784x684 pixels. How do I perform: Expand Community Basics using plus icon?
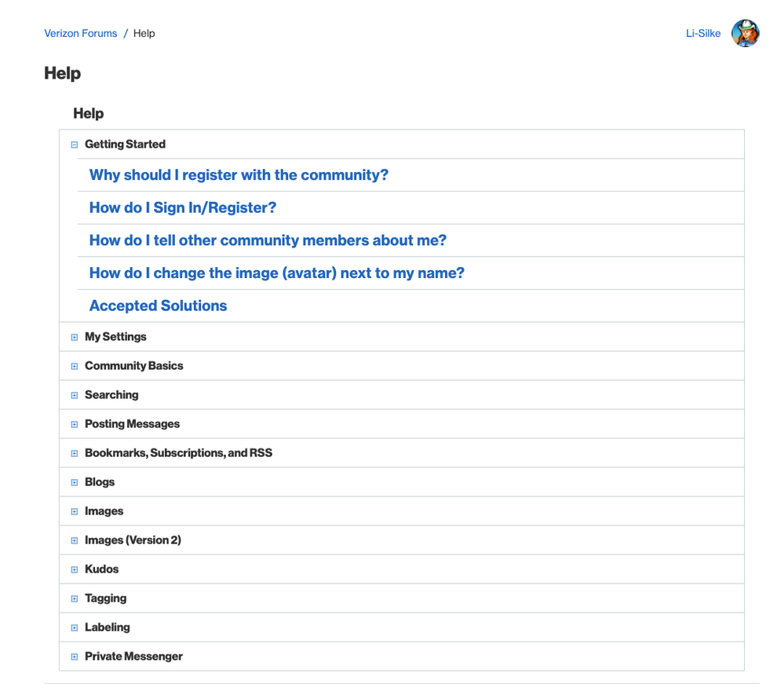click(x=75, y=366)
